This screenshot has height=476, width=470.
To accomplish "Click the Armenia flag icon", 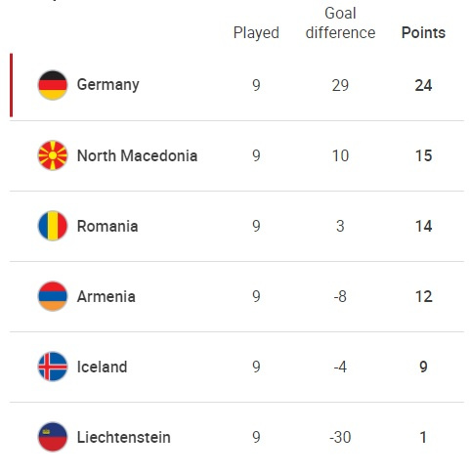I will pyautogui.click(x=53, y=296).
